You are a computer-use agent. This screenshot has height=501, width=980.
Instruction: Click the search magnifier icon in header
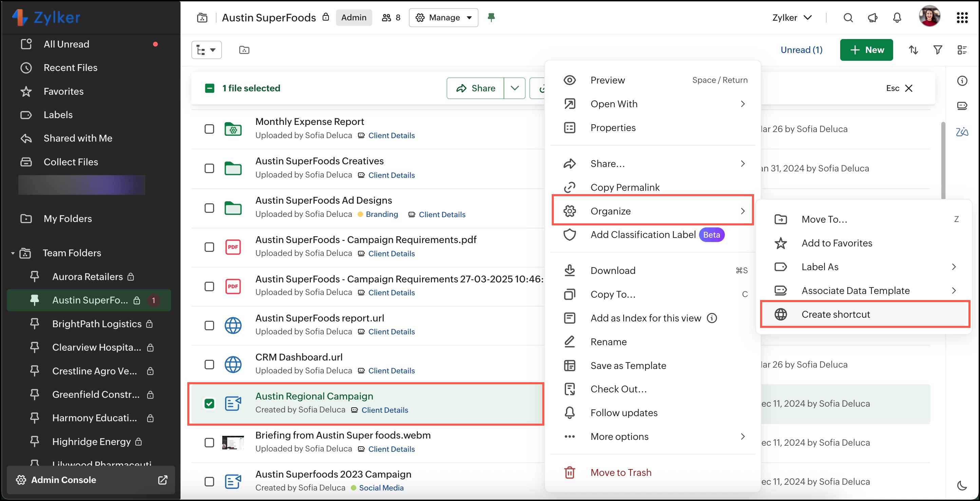pyautogui.click(x=848, y=18)
